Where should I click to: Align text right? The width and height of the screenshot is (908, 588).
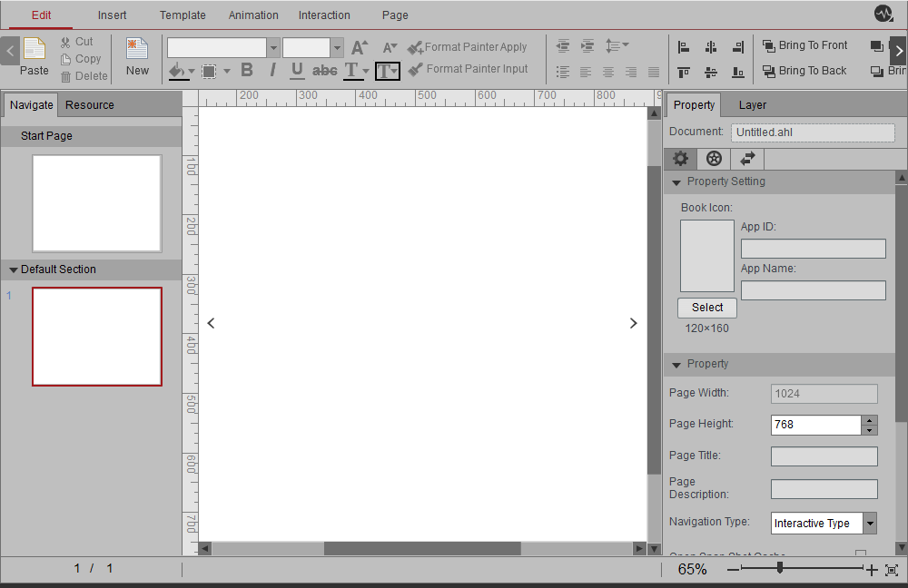tap(631, 72)
